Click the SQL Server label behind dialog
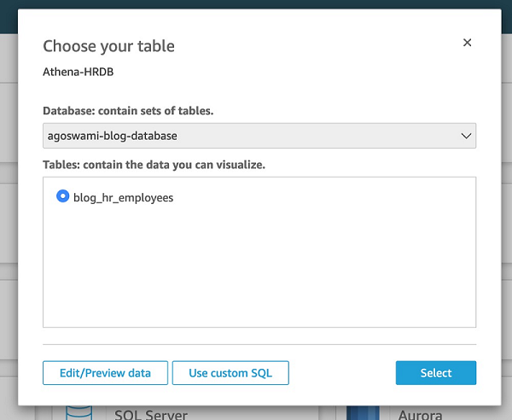 click(x=151, y=414)
